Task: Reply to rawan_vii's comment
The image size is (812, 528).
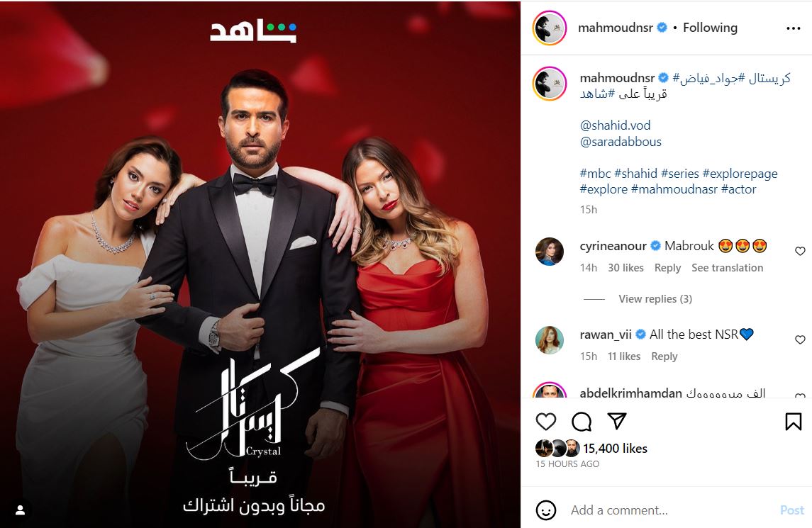Action: click(x=664, y=356)
